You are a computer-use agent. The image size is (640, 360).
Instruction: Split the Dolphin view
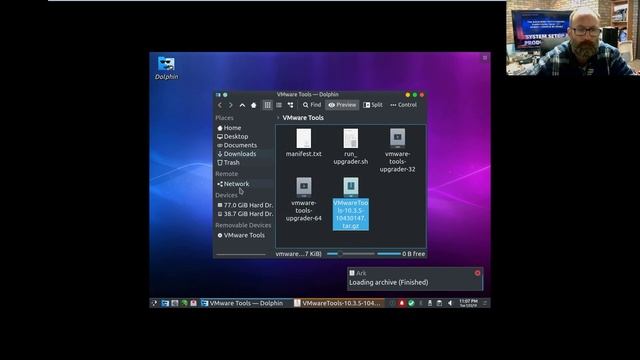(x=373, y=105)
